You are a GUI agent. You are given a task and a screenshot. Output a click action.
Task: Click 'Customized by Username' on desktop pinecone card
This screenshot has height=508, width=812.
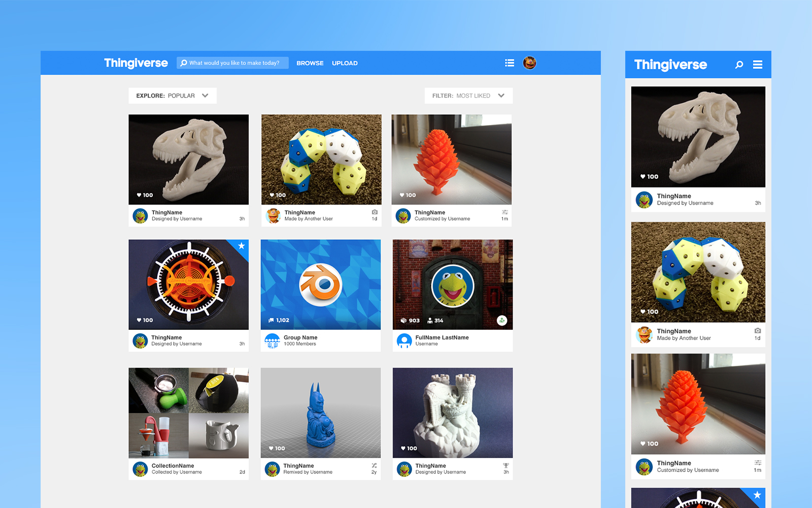442,219
